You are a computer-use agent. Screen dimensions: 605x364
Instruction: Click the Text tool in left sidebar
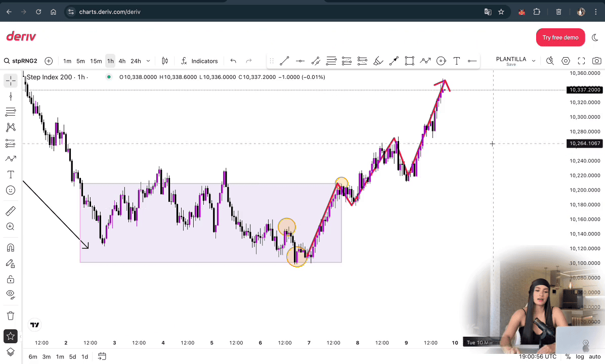pyautogui.click(x=11, y=174)
